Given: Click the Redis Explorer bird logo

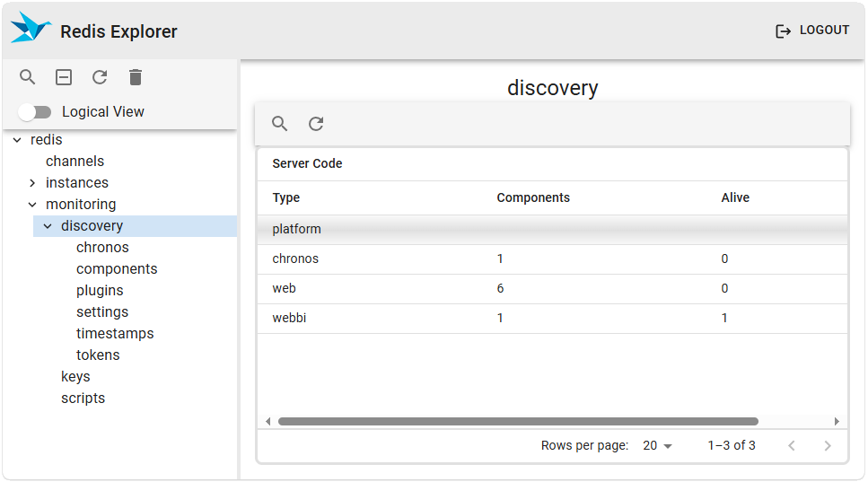Looking at the screenshot, I should pyautogui.click(x=31, y=30).
